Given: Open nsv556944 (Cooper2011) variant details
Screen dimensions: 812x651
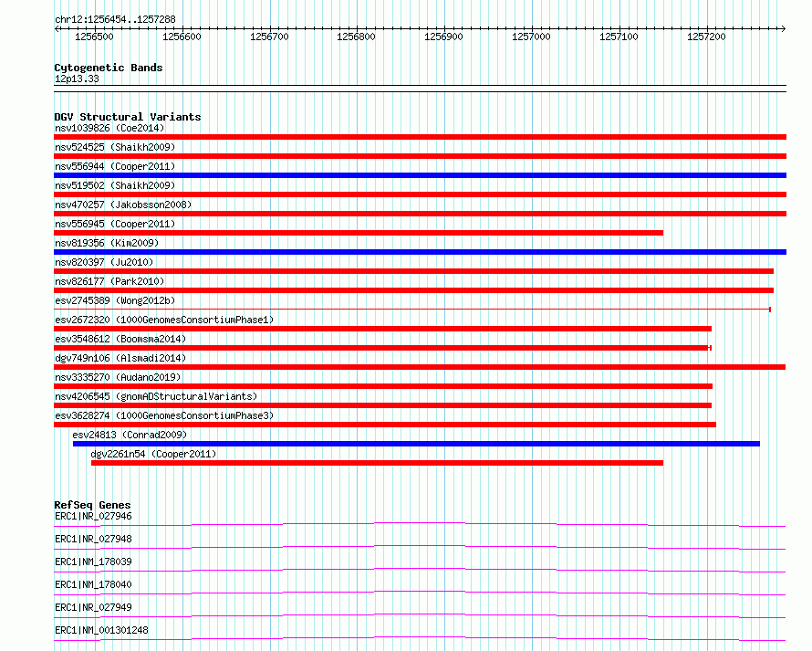Looking at the screenshot, I should point(115,166).
